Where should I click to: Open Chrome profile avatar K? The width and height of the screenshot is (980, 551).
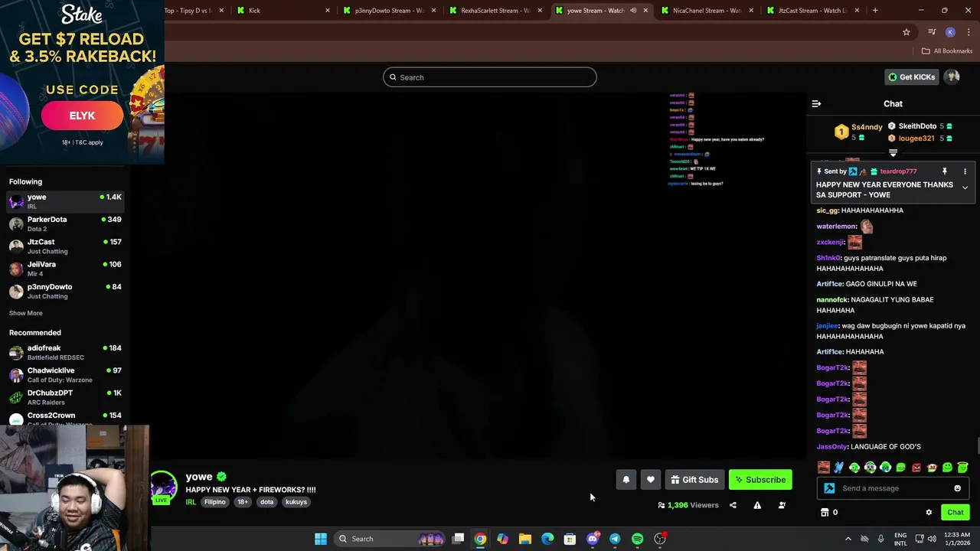pos(950,32)
